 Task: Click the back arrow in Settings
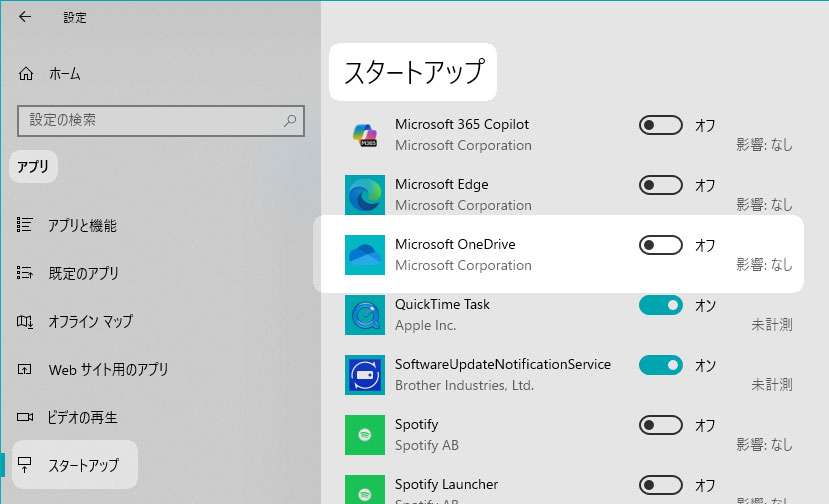[25, 17]
